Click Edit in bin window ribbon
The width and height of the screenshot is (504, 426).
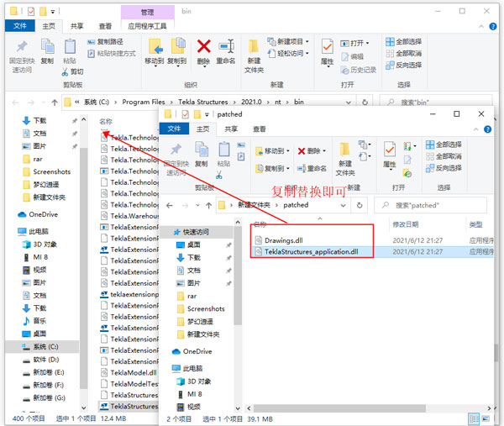click(x=352, y=57)
